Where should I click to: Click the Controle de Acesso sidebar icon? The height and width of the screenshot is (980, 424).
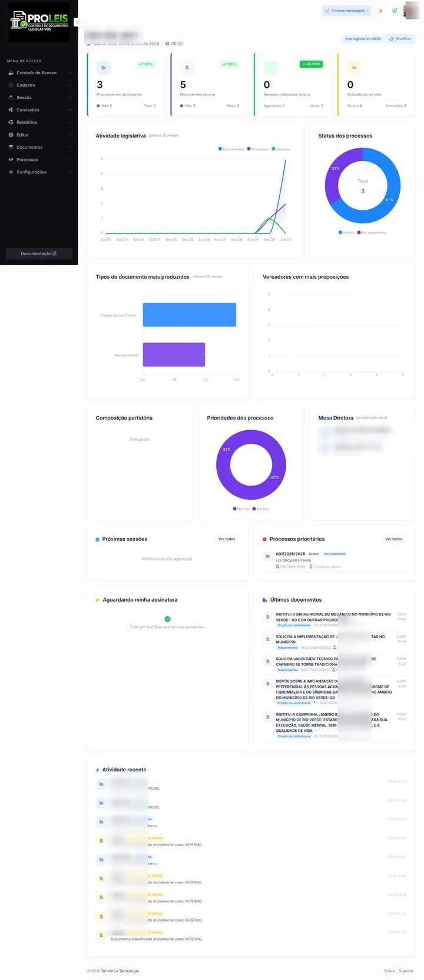point(11,73)
